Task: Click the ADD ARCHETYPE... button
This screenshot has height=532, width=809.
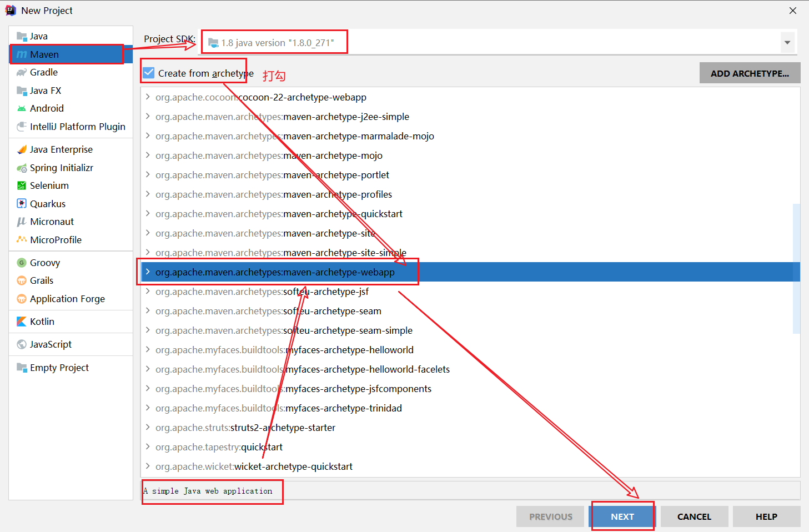Action: [x=750, y=73]
